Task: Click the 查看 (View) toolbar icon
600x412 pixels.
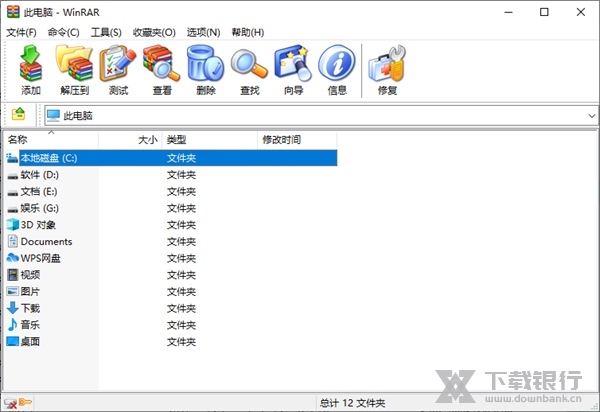Action: point(161,63)
